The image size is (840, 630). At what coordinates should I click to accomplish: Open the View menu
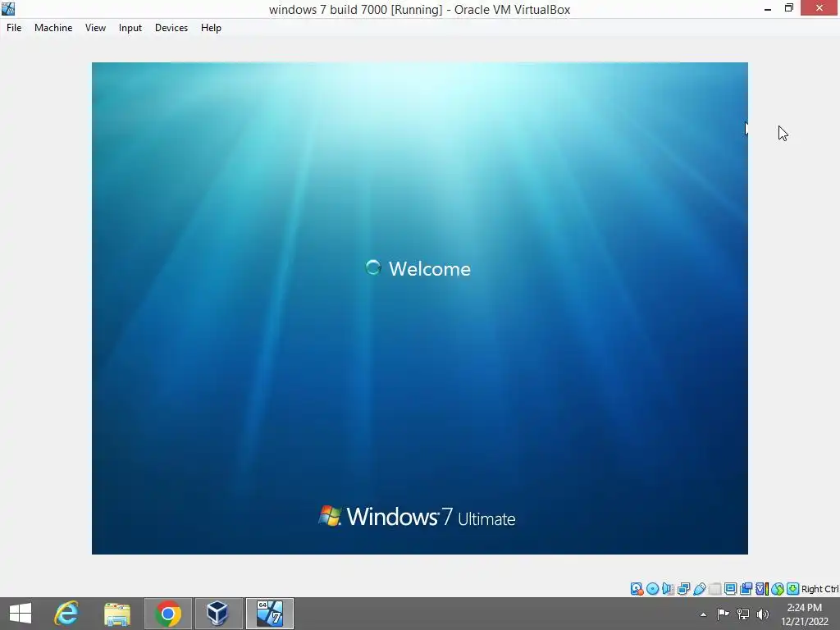point(95,28)
